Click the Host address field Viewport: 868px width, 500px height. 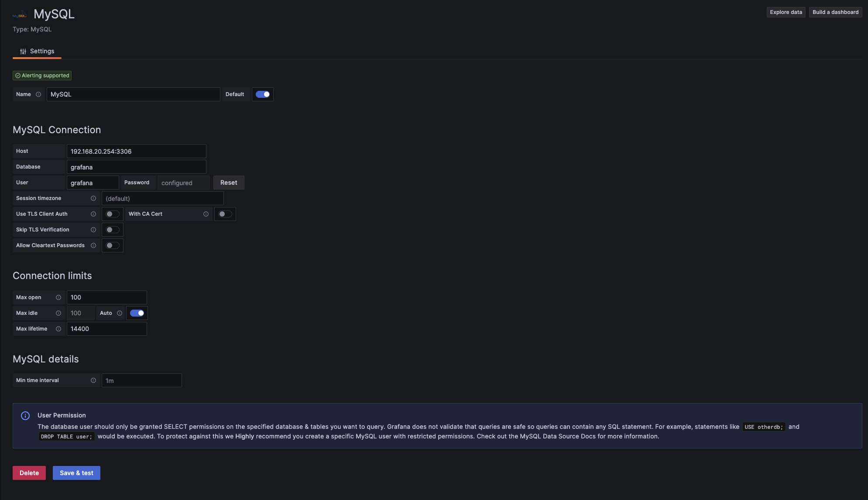pos(137,151)
